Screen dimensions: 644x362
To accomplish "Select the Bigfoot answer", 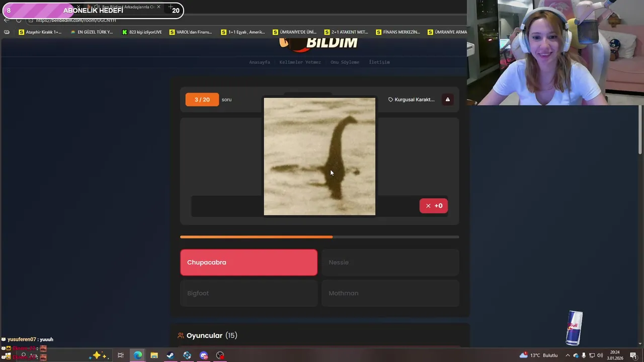I will (x=249, y=293).
